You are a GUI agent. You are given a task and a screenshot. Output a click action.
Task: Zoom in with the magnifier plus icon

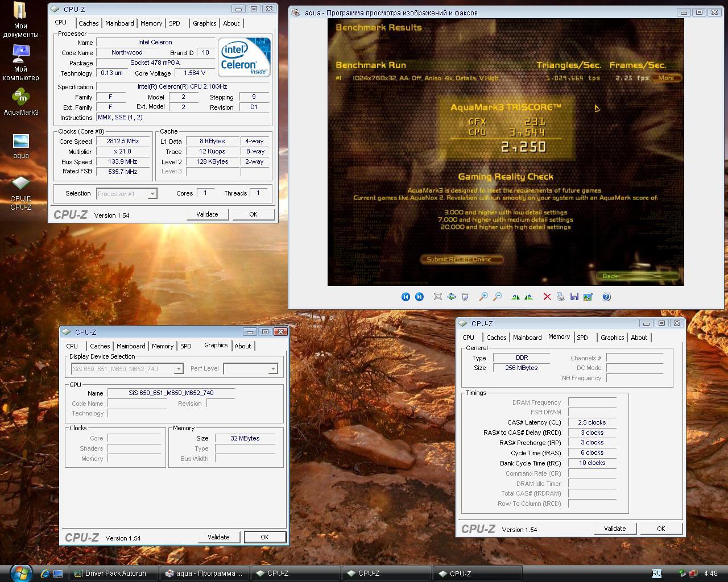click(483, 297)
